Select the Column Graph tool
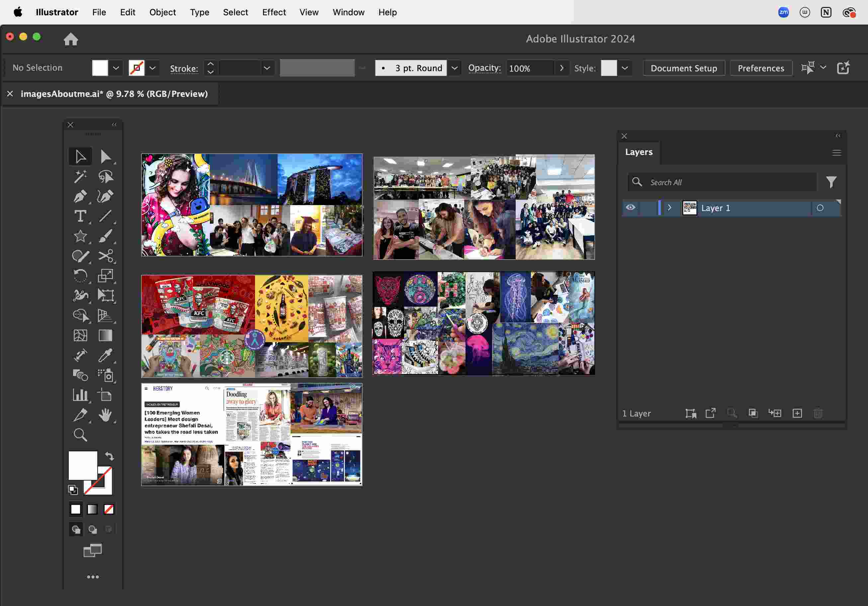This screenshot has width=868, height=606. click(80, 395)
